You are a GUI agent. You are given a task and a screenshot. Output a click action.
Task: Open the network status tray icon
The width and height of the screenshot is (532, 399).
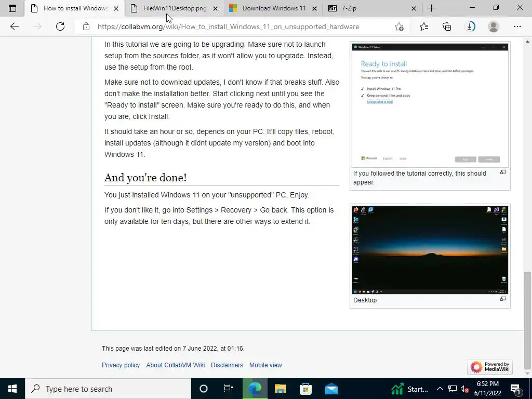coord(453,389)
